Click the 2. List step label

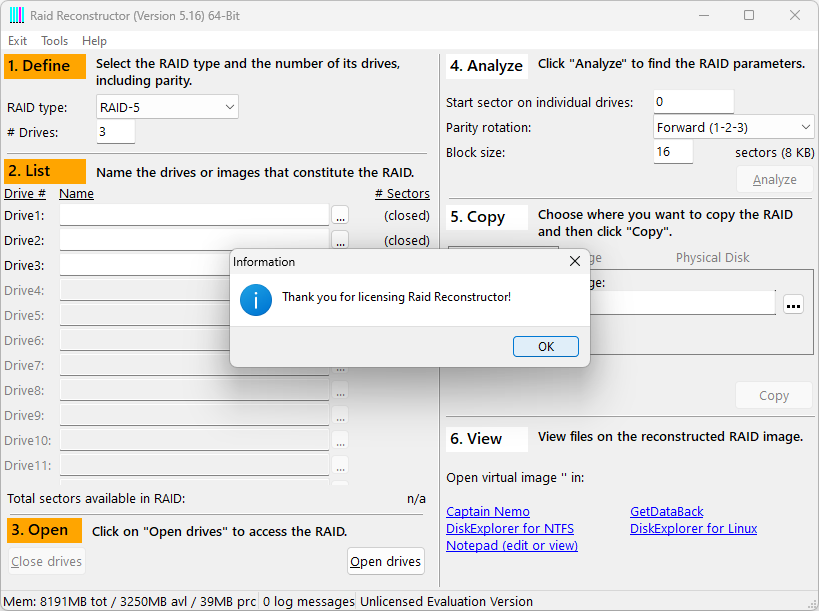tap(45, 171)
